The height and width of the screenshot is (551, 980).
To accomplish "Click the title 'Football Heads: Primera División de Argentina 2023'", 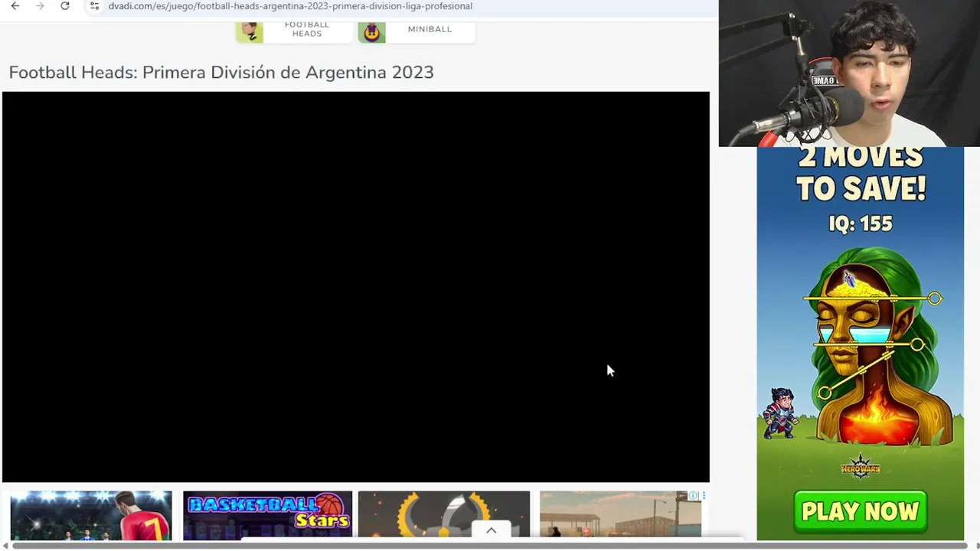I will click(x=221, y=72).
